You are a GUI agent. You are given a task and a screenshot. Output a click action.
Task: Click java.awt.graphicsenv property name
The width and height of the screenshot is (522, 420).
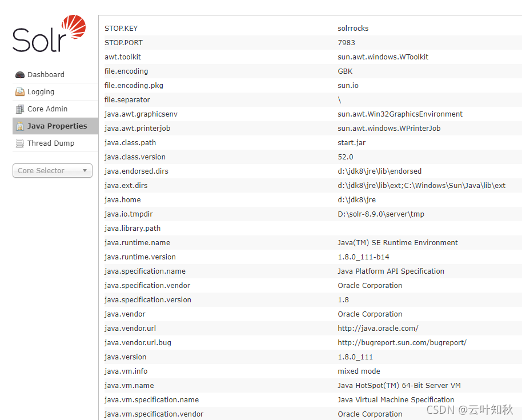point(141,114)
